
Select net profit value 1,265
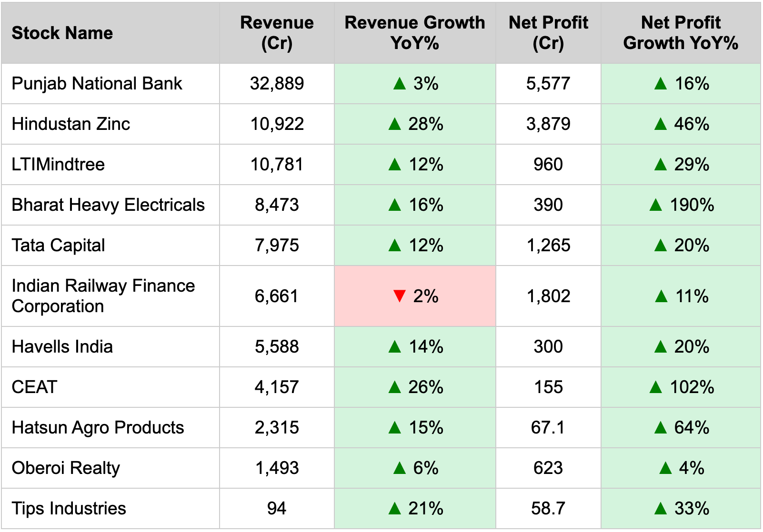point(548,246)
